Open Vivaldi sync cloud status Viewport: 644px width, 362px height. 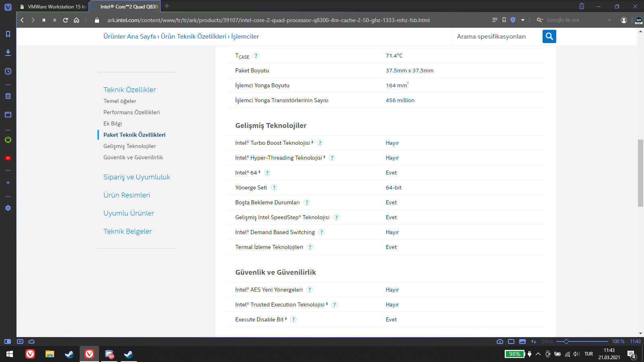[31, 341]
